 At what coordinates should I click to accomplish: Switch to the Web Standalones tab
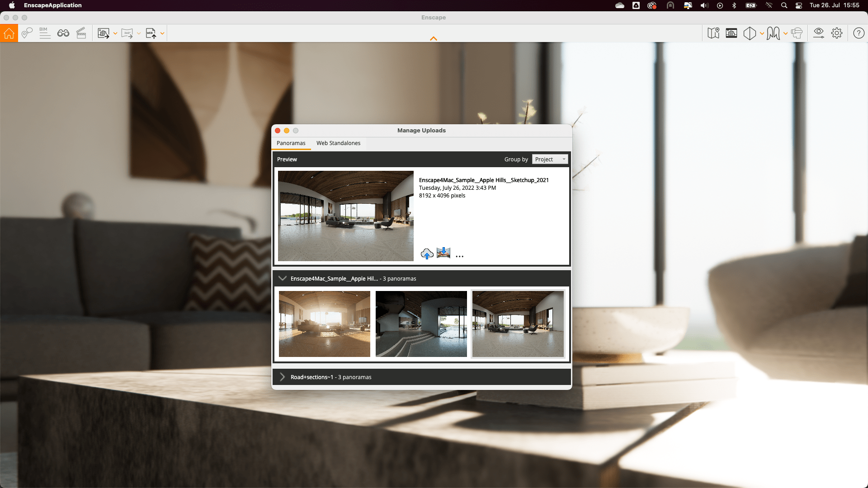(338, 143)
